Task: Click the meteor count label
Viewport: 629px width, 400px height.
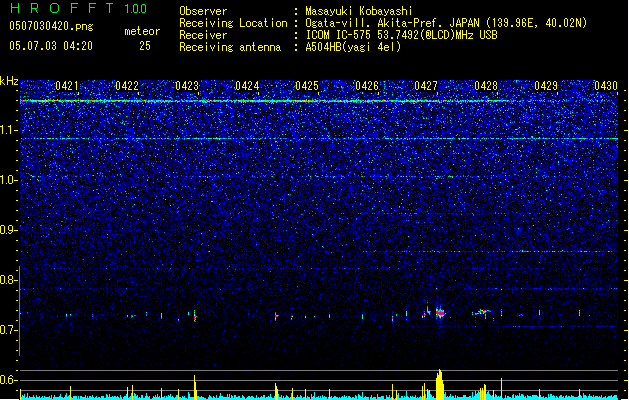Action: pos(142,31)
